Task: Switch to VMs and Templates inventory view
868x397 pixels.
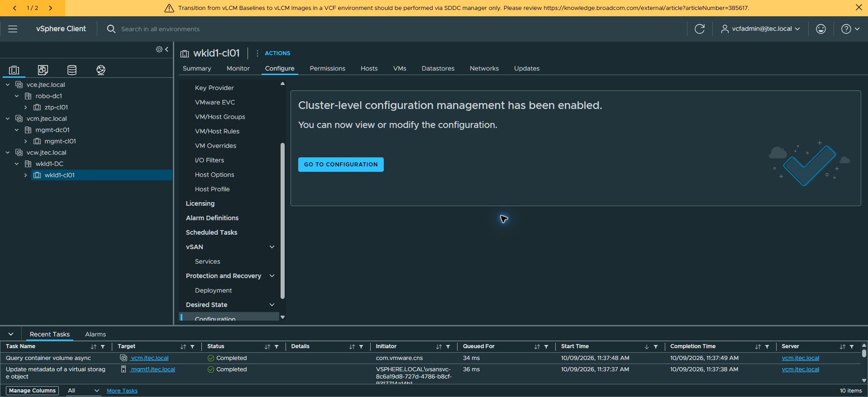Action: click(x=43, y=70)
